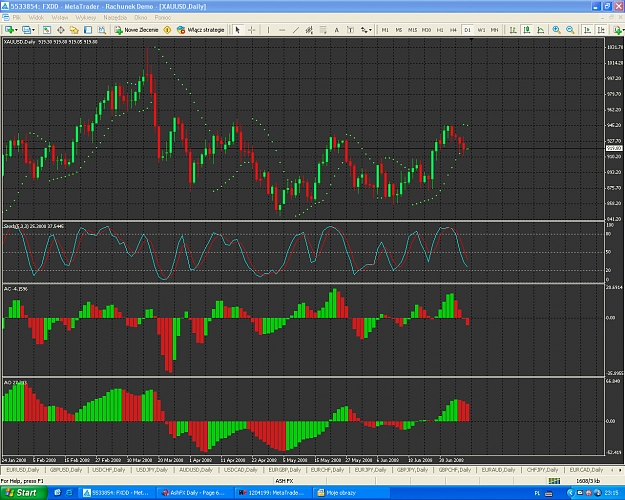625x500 pixels.
Task: Open the 1204199 MetaTrader taskbar item
Action: [272, 493]
